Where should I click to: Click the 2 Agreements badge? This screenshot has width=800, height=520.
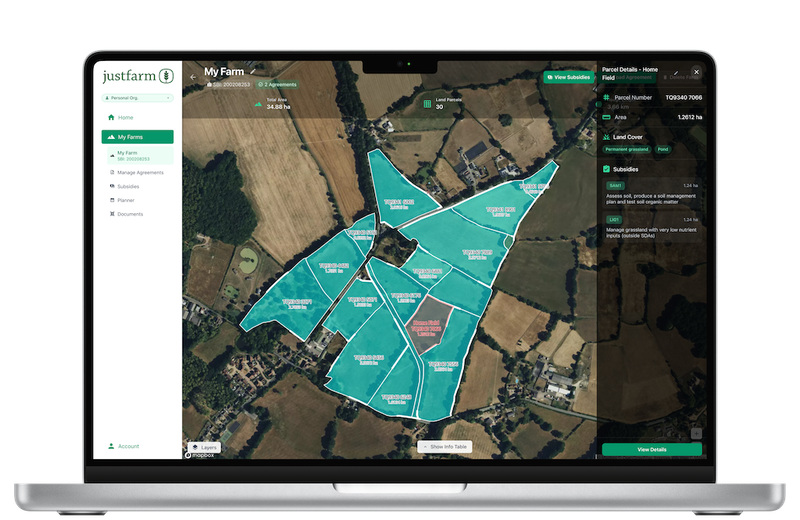pyautogui.click(x=276, y=85)
